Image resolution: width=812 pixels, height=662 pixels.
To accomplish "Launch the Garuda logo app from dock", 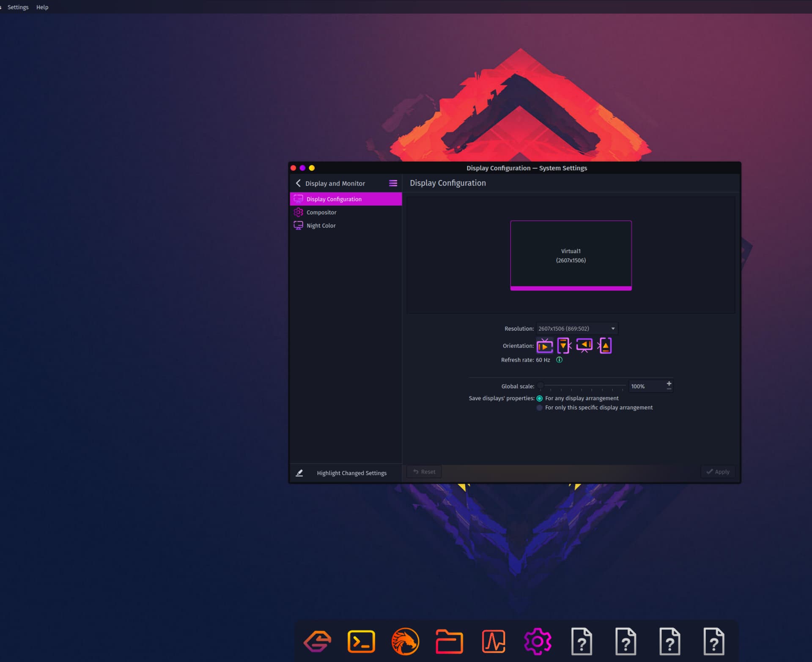I will pos(317,642).
